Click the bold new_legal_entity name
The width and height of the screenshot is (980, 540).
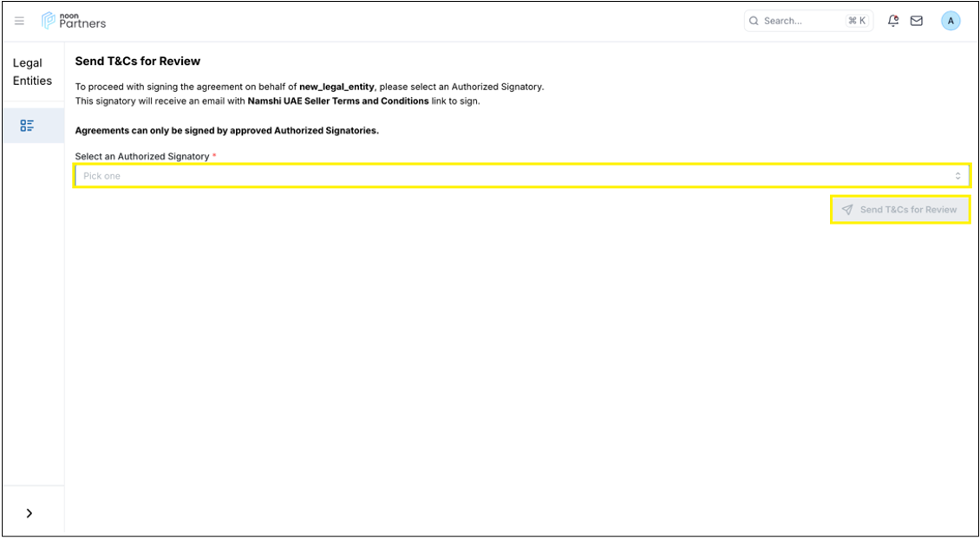336,87
